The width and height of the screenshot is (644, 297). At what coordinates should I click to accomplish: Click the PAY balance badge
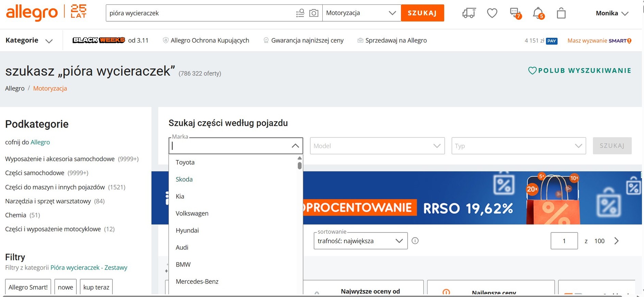(x=552, y=41)
